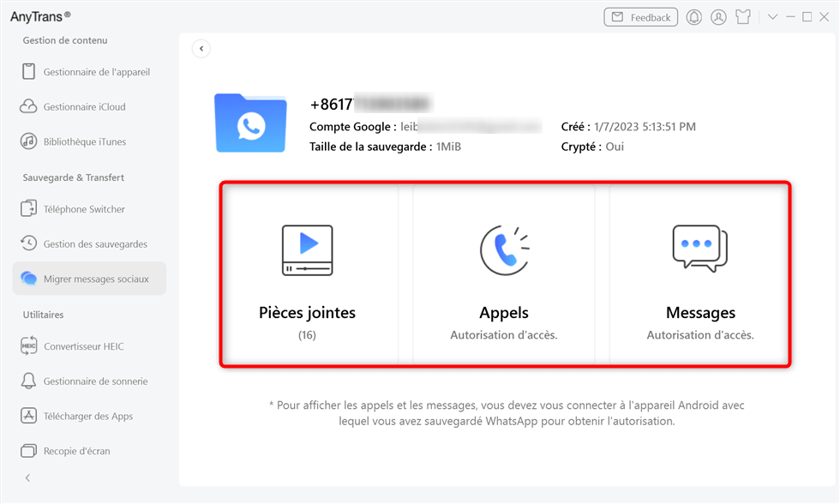Open notifications bell in title bar
The width and height of the screenshot is (840, 504).
pyautogui.click(x=694, y=17)
